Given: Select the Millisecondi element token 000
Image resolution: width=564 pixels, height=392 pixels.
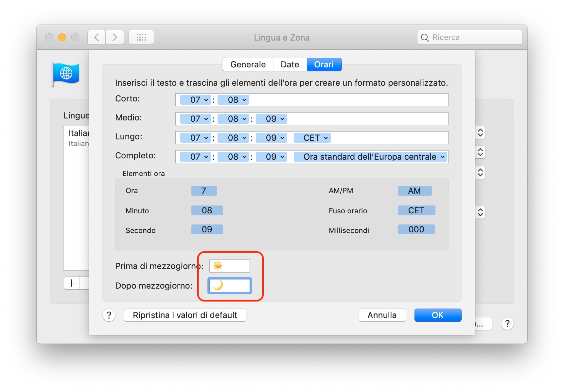Looking at the screenshot, I should pos(416,229).
